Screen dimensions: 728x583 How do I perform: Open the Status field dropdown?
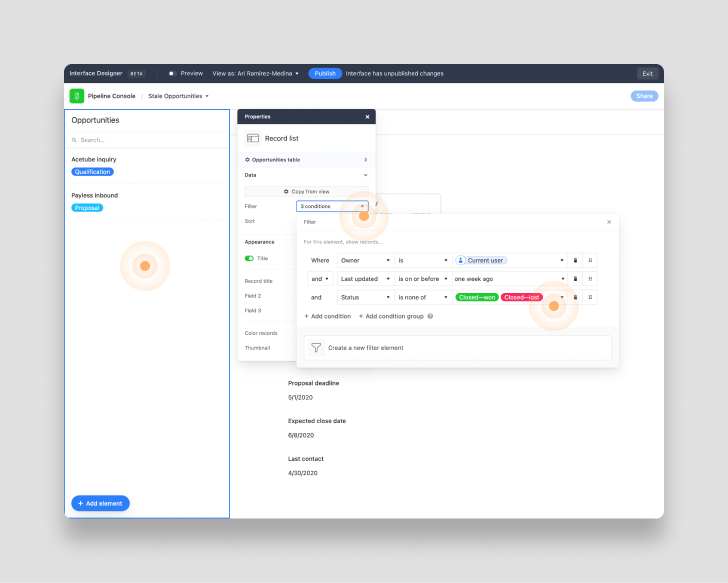[x=365, y=298]
